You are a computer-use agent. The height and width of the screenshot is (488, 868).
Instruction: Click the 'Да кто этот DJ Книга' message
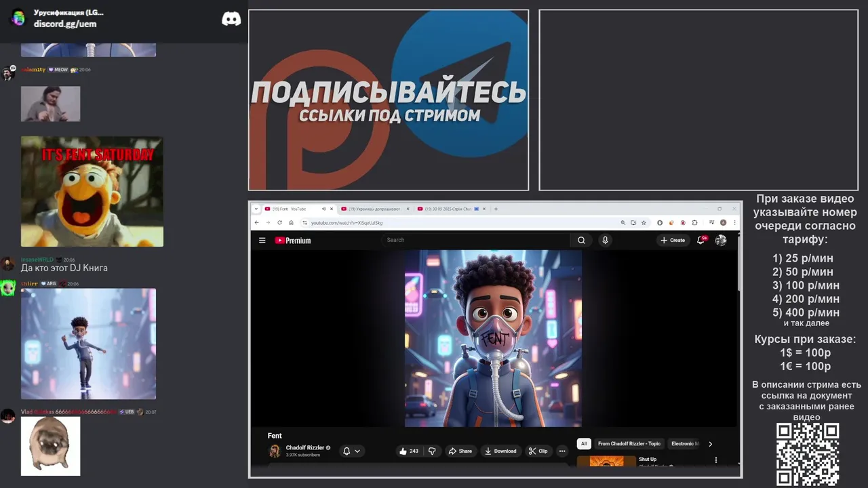point(64,268)
